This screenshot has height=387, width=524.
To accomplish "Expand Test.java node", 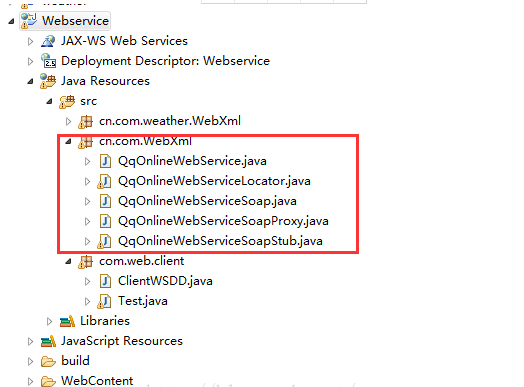I will point(88,301).
